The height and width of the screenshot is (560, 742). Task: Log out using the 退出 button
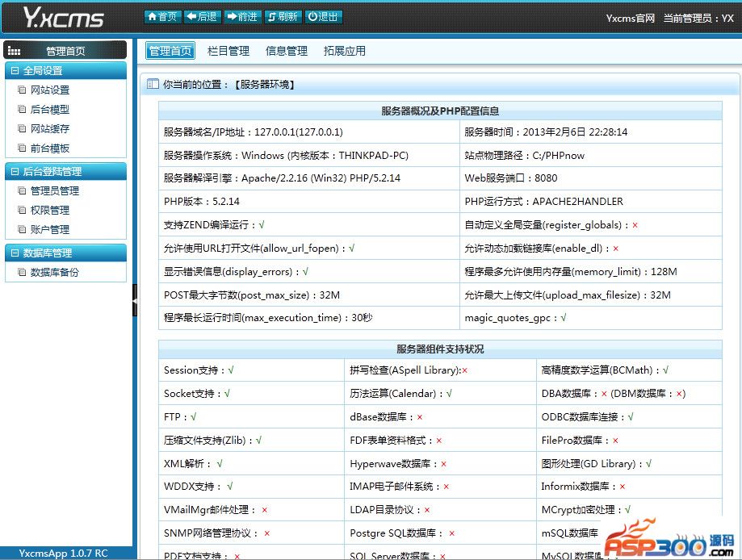[323, 17]
